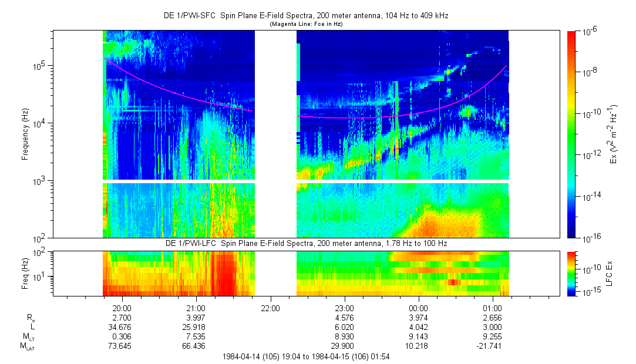
Task: Select the date range footer text
Action: pos(306,356)
